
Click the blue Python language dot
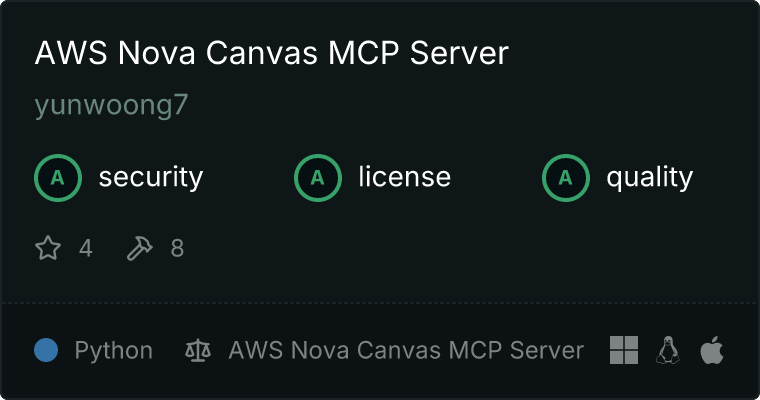click(46, 350)
